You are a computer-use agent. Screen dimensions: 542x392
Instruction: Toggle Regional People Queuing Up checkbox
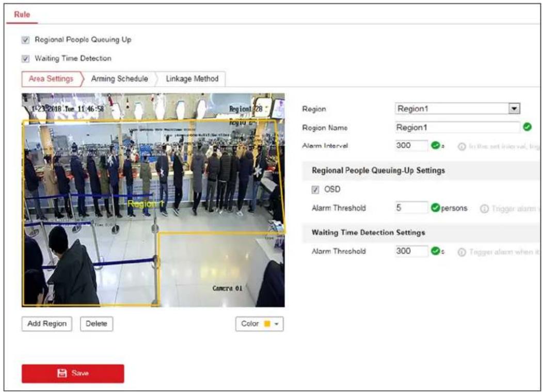click(26, 40)
